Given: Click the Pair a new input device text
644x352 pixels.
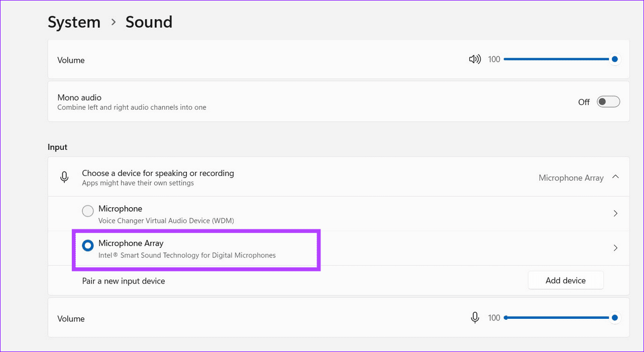Looking at the screenshot, I should [124, 281].
